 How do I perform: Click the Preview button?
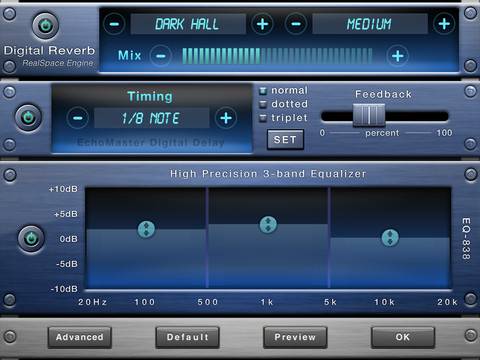(295, 337)
